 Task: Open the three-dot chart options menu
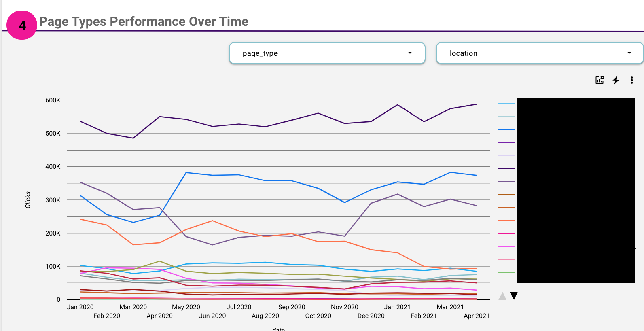click(x=631, y=80)
